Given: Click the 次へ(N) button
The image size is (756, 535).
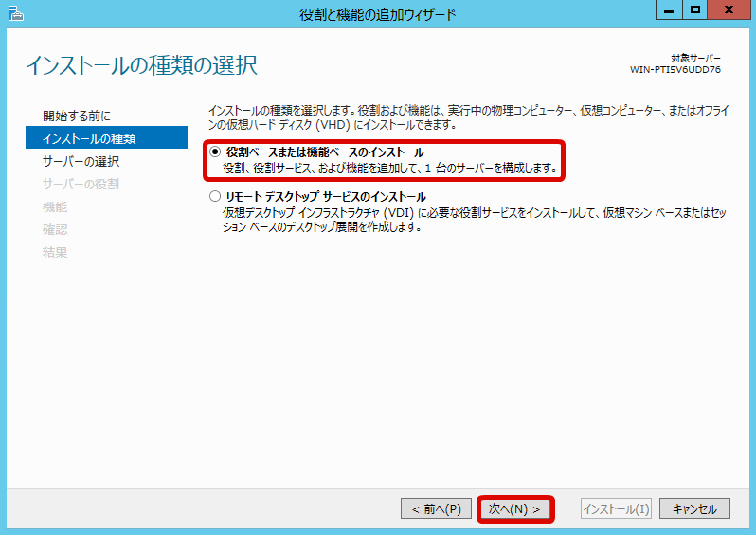Looking at the screenshot, I should 515,509.
